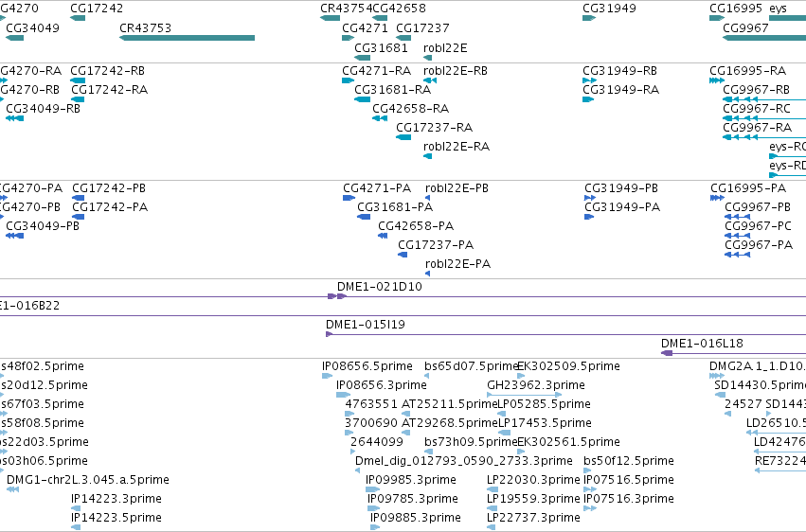Select EST IP07516.5prime

pyautogui.click(x=629, y=480)
